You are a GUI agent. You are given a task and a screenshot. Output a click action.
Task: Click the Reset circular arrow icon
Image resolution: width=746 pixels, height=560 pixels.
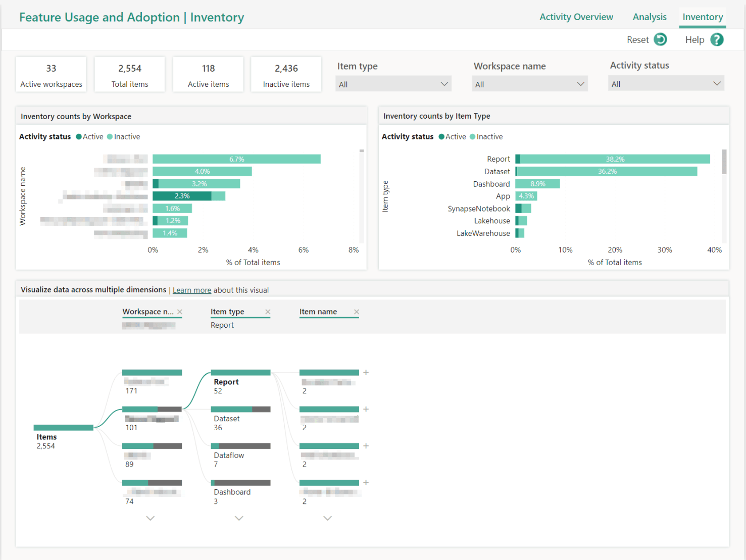tap(661, 39)
